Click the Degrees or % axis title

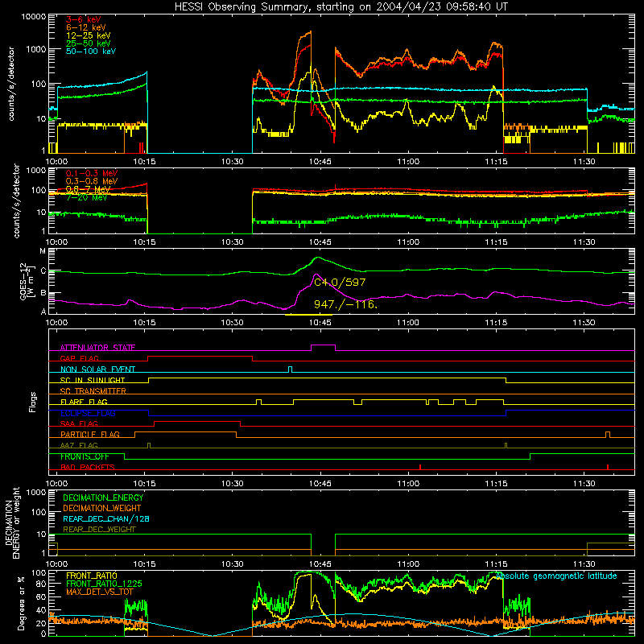(x=21, y=603)
